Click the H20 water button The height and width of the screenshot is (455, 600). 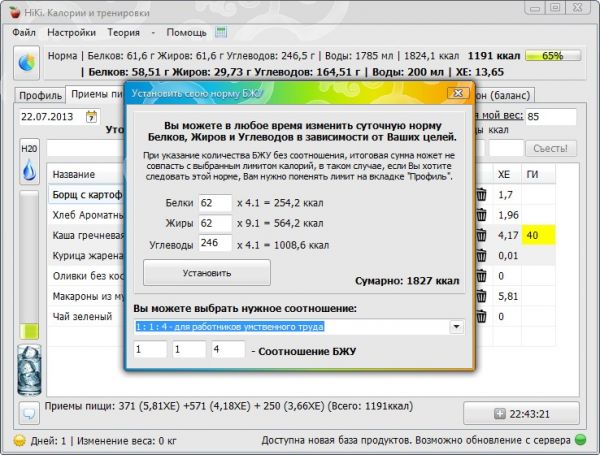pos(28,149)
